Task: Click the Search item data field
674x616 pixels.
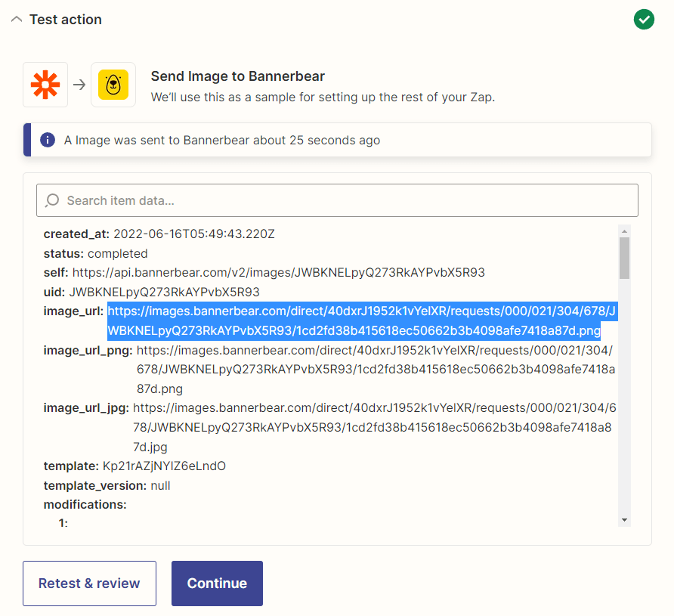Action: tap(337, 200)
